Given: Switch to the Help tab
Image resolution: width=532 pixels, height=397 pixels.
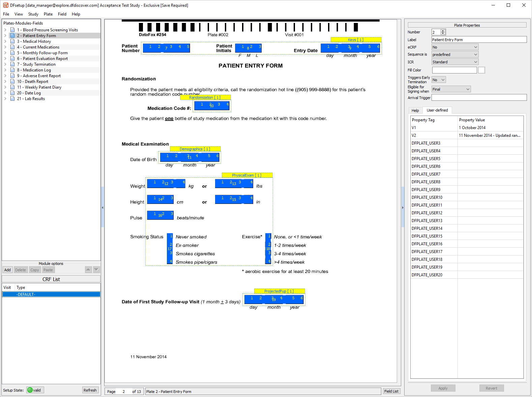Looking at the screenshot, I should click(415, 111).
